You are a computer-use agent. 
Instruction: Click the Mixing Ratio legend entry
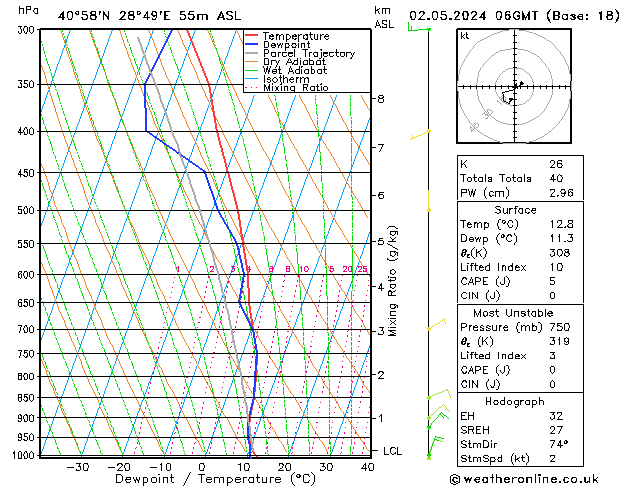[296, 87]
